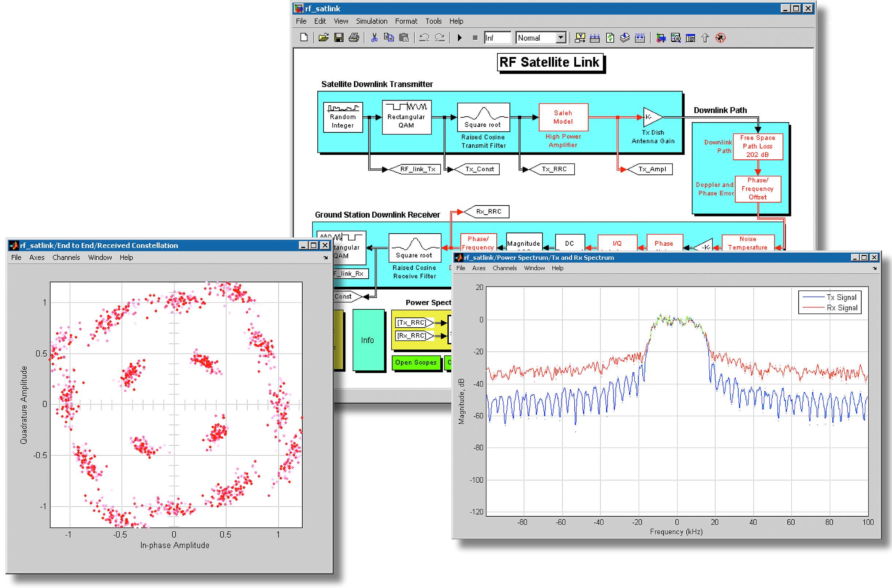Select the Saleh Model High Power Amplifier block
Viewport: 892px width, 588px height.
563,117
